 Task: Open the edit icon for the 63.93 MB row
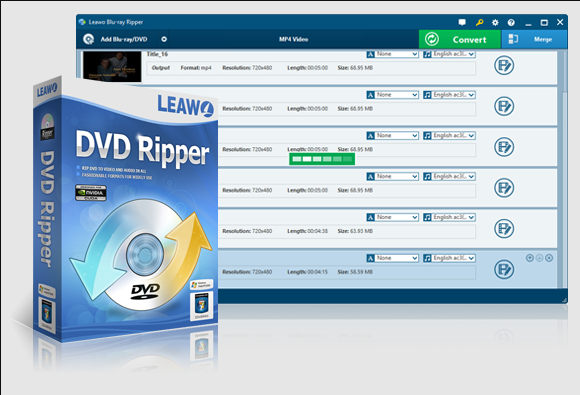[504, 229]
